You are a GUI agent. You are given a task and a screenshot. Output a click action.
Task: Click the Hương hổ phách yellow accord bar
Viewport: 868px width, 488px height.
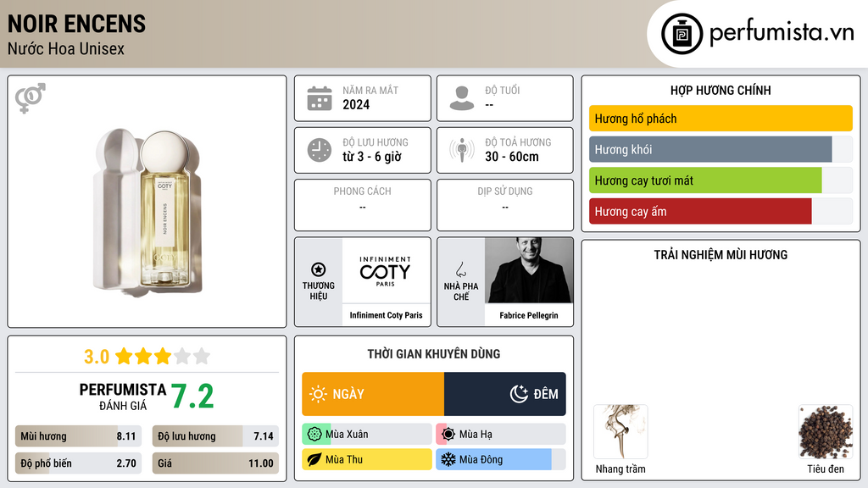721,119
